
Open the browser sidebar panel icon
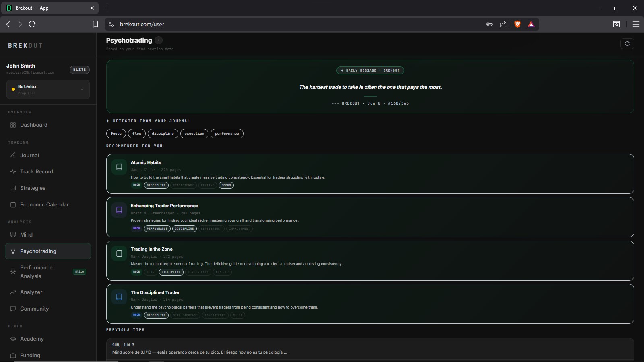[617, 24]
